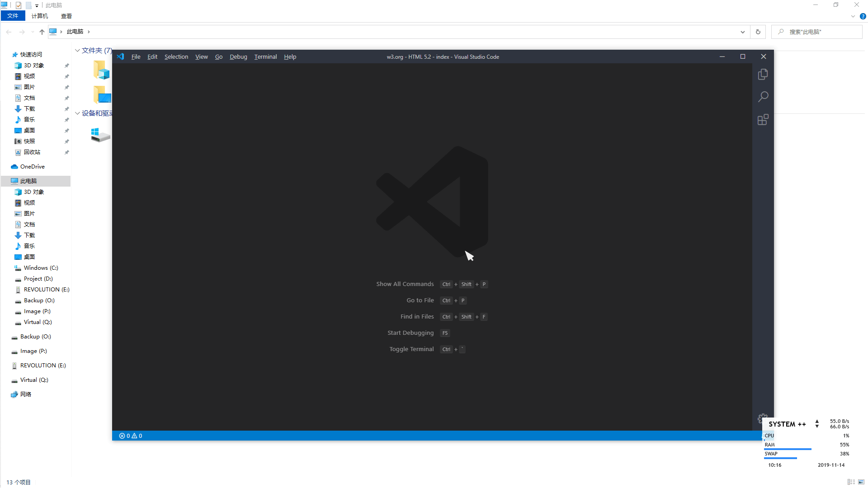
Task: Click the errors and warnings indicator in status bar
Action: pyautogui.click(x=130, y=436)
